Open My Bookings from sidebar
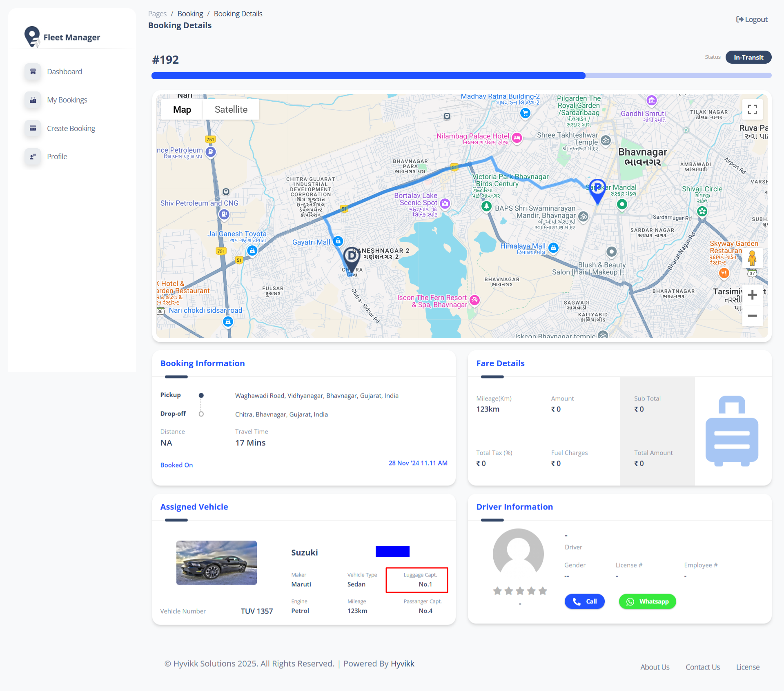Image resolution: width=784 pixels, height=692 pixels. pyautogui.click(x=67, y=100)
